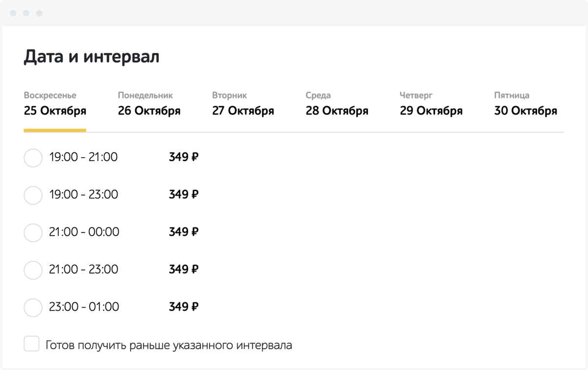Click the yellow underline indicator below 25 Октября

pos(55,131)
